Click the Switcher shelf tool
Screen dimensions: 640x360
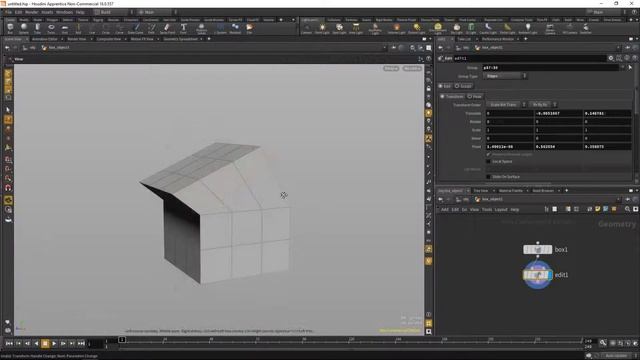pos(586,28)
